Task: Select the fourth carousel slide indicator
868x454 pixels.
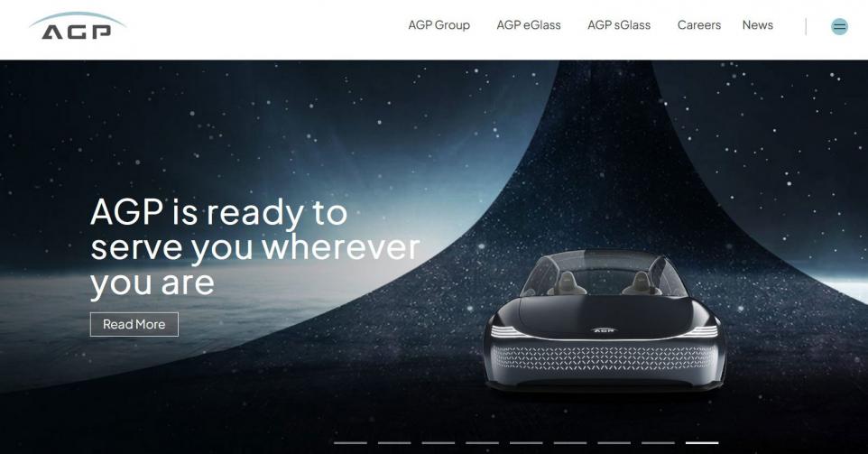Action: click(482, 443)
